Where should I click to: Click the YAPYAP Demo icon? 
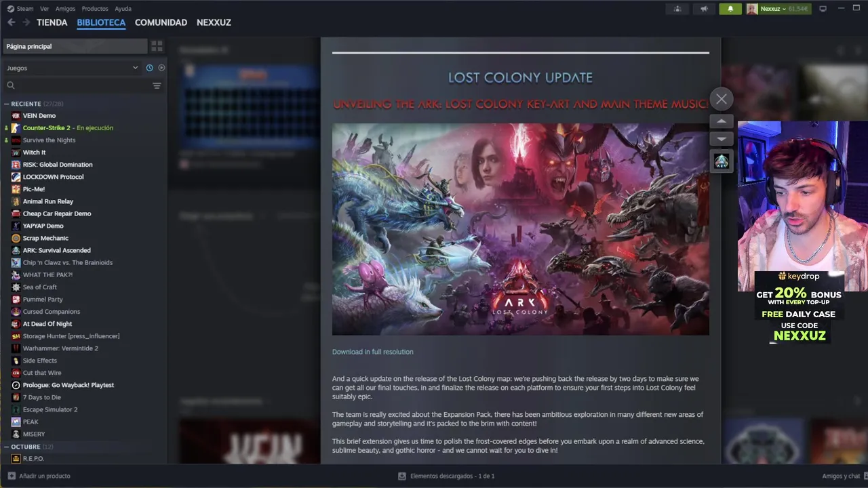point(16,226)
